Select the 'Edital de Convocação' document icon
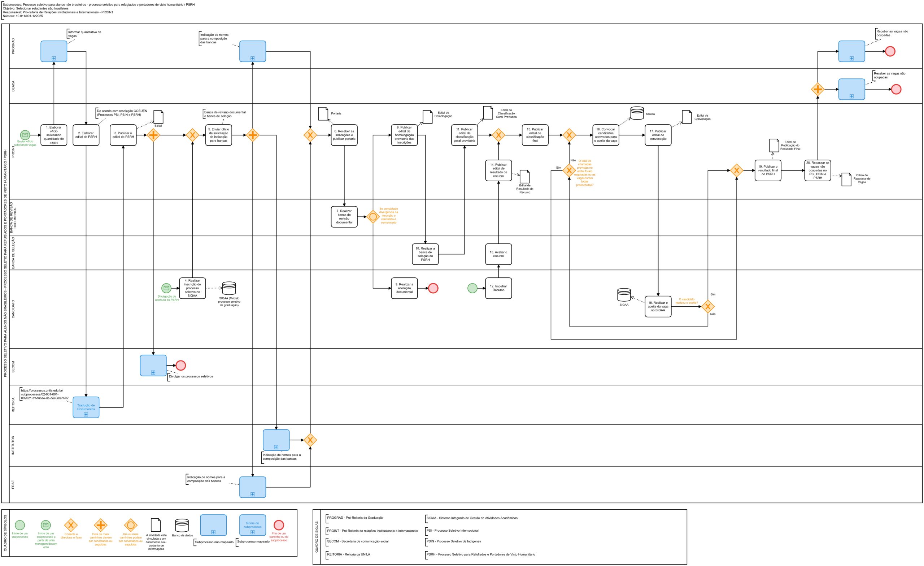924x566 pixels. click(x=687, y=117)
